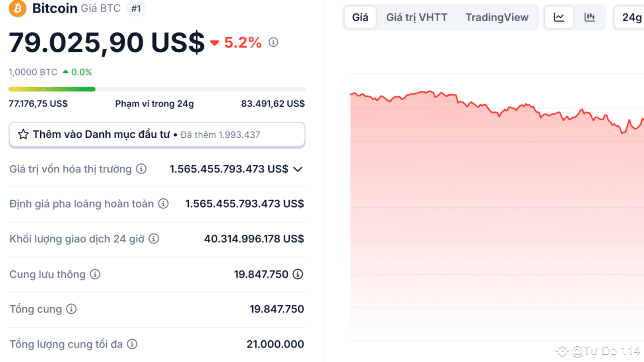This screenshot has width=644, height=362.
Task: Click the #1 rank badge next to BTC
Action: 136,9
